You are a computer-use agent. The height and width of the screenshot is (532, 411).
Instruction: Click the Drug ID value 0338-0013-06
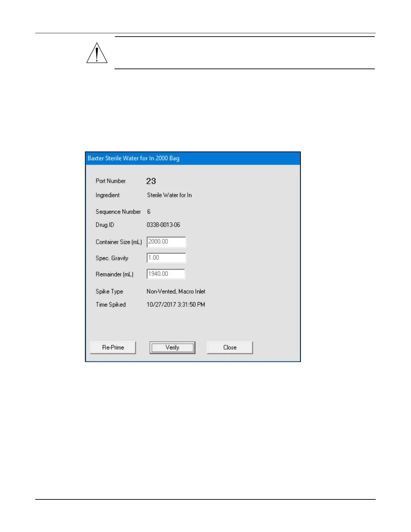[x=163, y=225]
